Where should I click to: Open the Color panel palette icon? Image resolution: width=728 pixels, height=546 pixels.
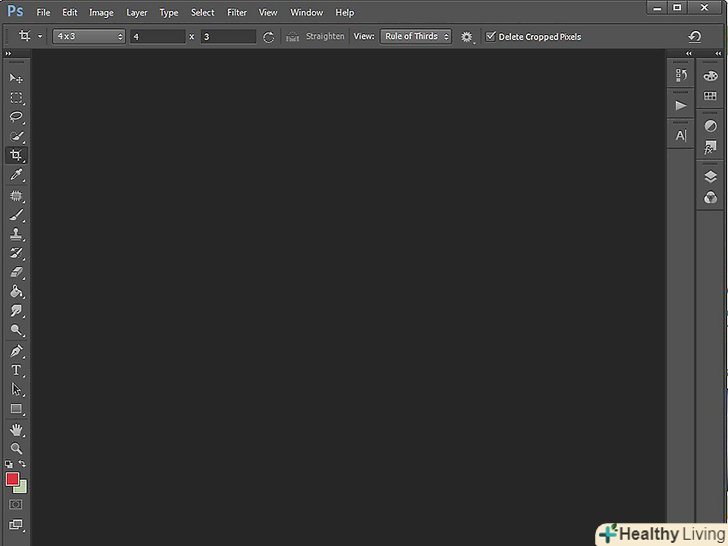coord(710,76)
